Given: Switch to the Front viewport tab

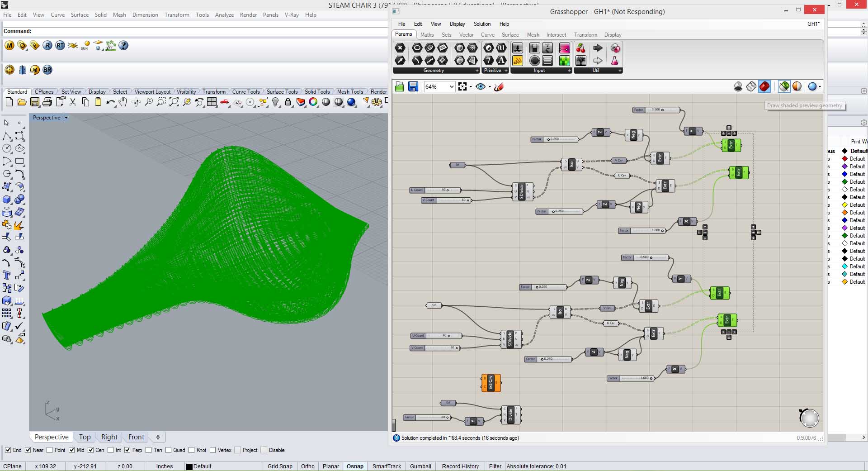Looking at the screenshot, I should 136,437.
